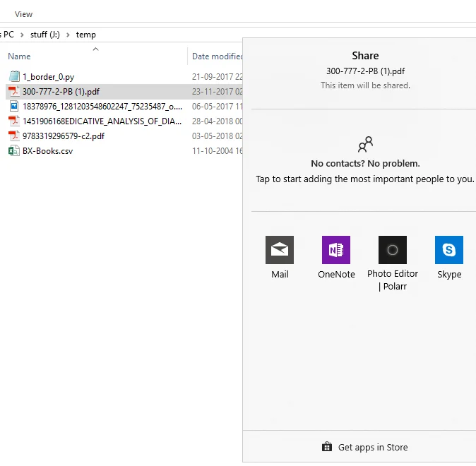Click the Store bag icon

(x=327, y=447)
